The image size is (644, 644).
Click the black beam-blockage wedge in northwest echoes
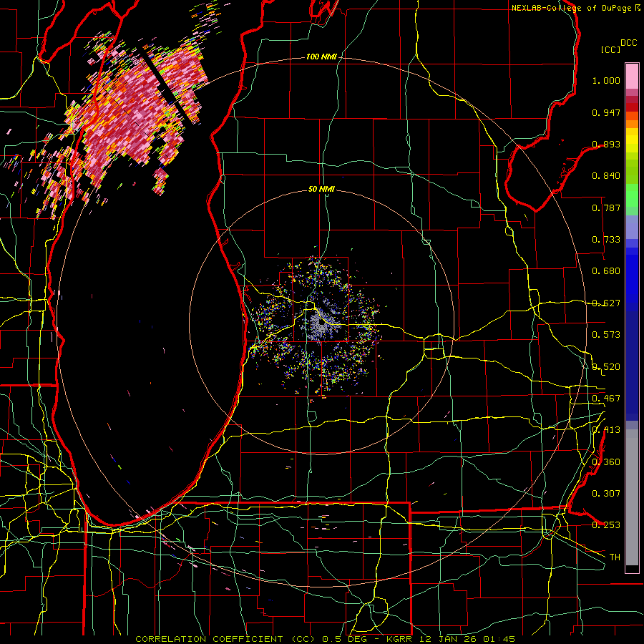tap(166, 87)
